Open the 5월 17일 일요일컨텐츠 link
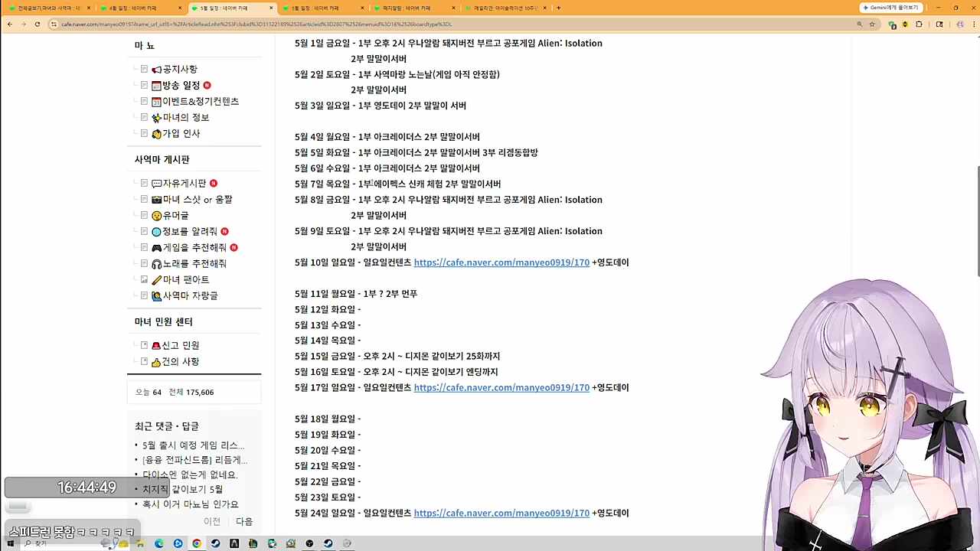The height and width of the screenshot is (551, 980). (501, 388)
